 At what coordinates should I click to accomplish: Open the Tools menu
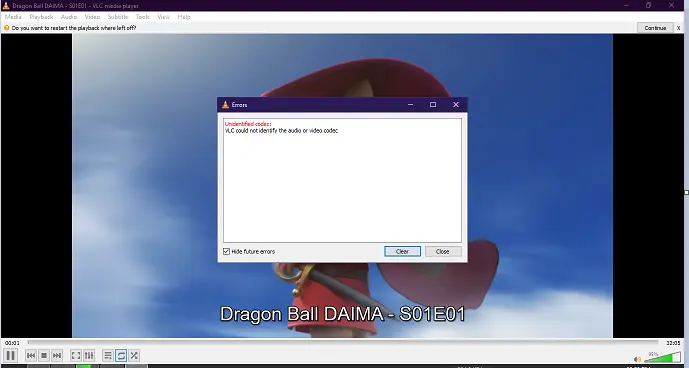[142, 17]
